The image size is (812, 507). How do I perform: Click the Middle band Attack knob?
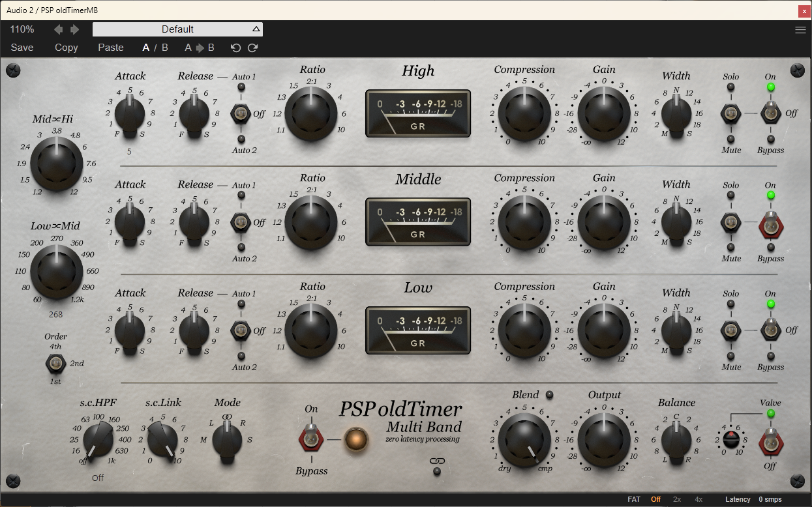click(x=130, y=222)
